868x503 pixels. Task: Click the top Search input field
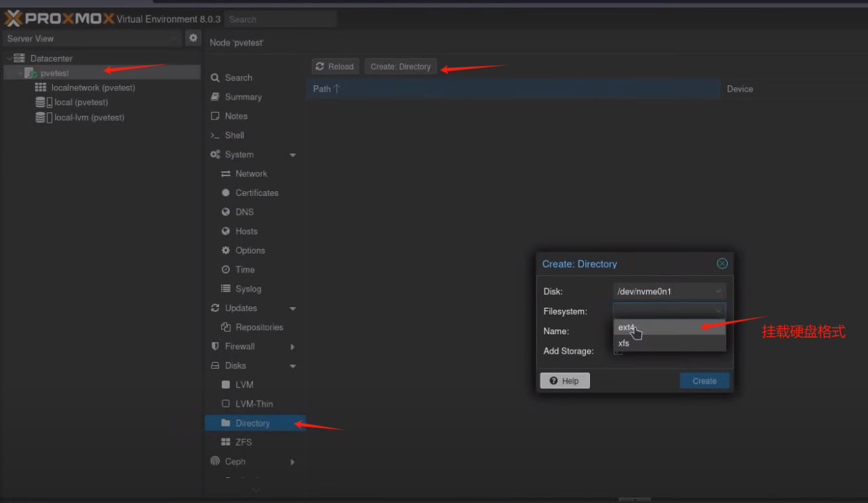click(x=280, y=20)
